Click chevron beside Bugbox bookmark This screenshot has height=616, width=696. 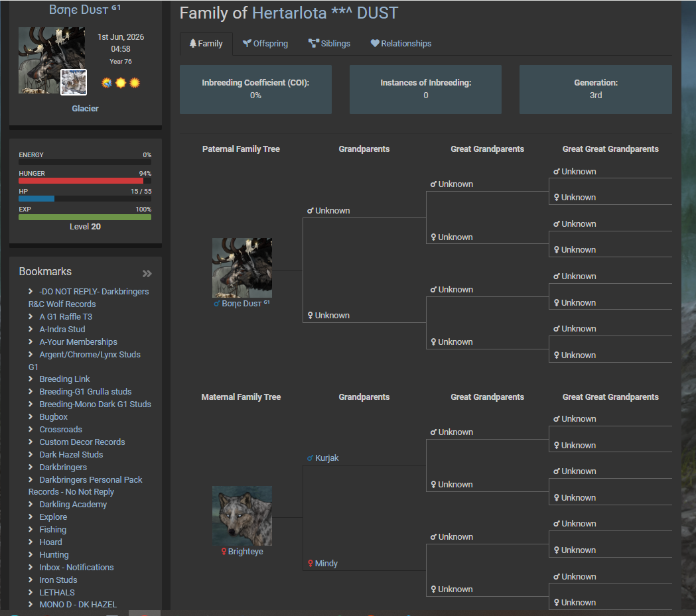tap(31, 416)
